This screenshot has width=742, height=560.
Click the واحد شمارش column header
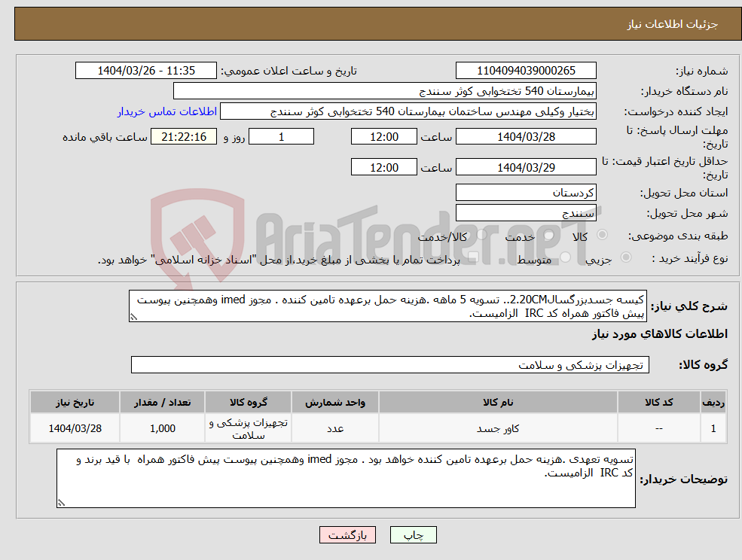click(335, 402)
